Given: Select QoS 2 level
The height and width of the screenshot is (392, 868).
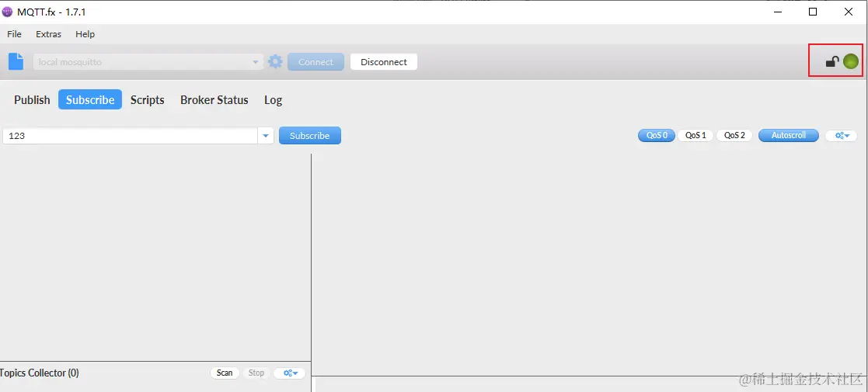Looking at the screenshot, I should [x=734, y=136].
